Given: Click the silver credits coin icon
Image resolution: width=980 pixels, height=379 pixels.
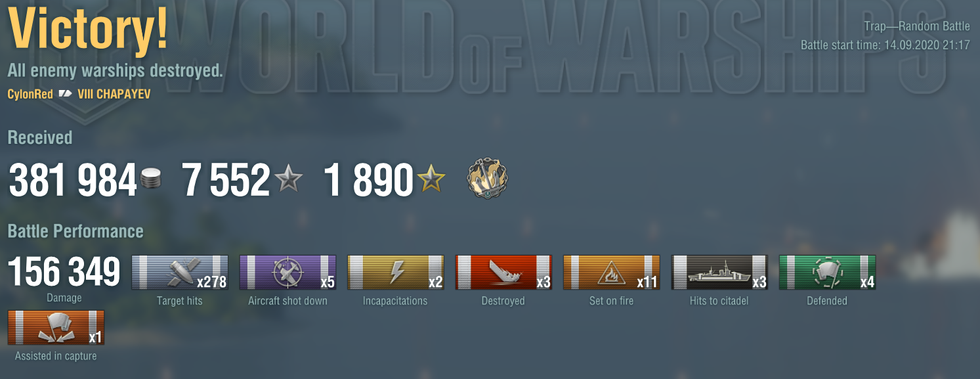Looking at the screenshot, I should click(151, 180).
